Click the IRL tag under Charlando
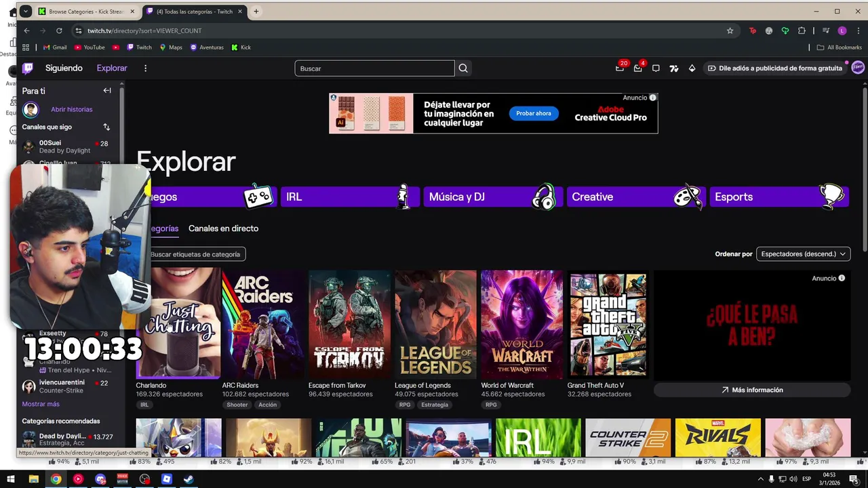The height and width of the screenshot is (488, 868). (144, 405)
